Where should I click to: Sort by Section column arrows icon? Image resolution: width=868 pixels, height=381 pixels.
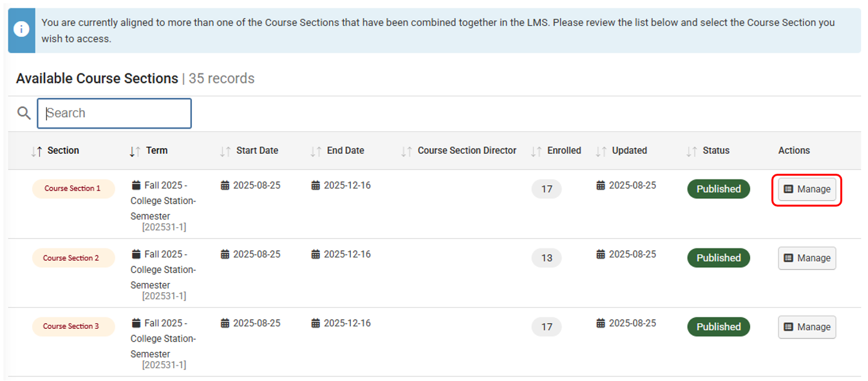(36, 151)
